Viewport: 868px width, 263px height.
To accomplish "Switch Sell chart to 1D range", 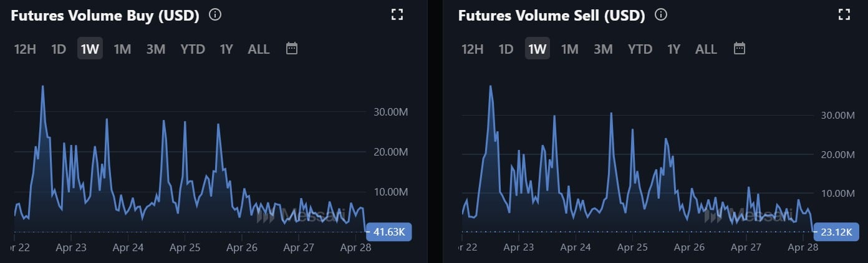I will click(506, 49).
